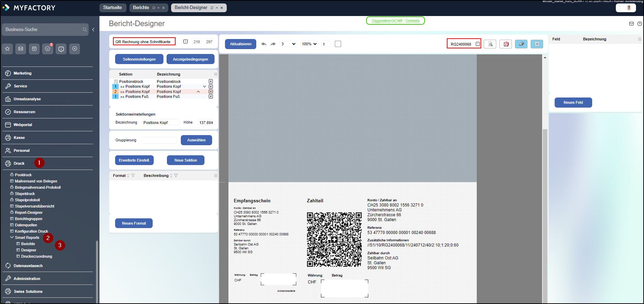
Task: Open the page number dropdown showing 3
Action: [288, 44]
